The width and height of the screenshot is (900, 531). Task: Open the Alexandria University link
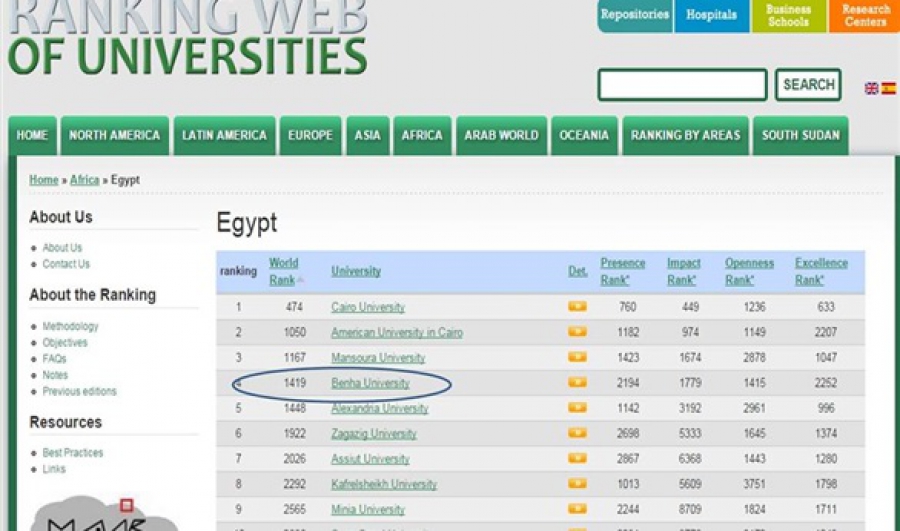click(380, 408)
